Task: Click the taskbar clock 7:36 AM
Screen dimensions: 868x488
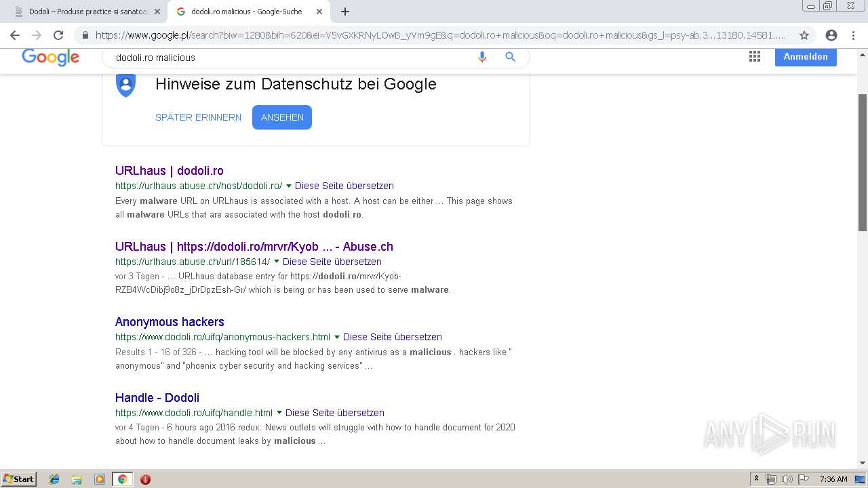Action: click(833, 479)
